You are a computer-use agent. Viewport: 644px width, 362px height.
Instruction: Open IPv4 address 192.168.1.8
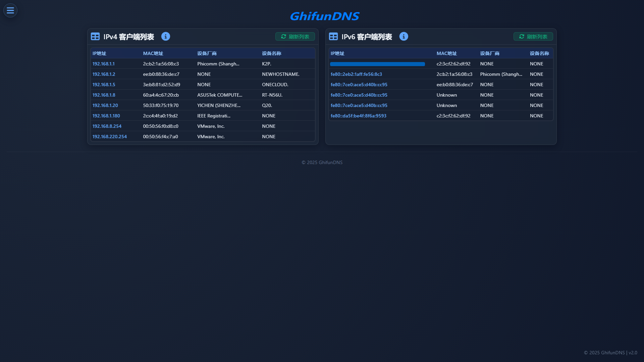pos(104,95)
